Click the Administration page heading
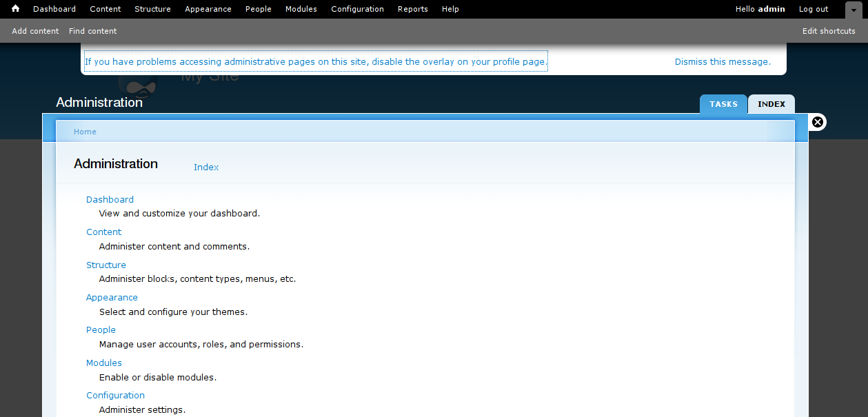This screenshot has width=868, height=417. click(x=116, y=163)
